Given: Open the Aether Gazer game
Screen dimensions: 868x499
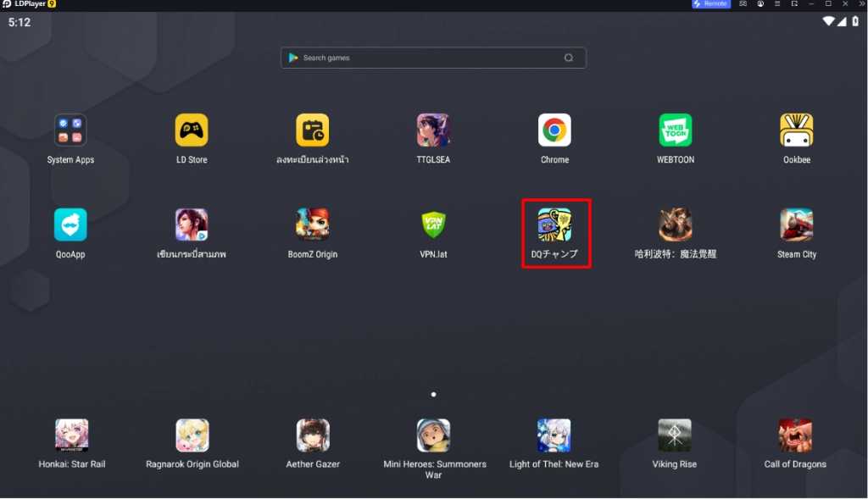Looking at the screenshot, I should [313, 435].
